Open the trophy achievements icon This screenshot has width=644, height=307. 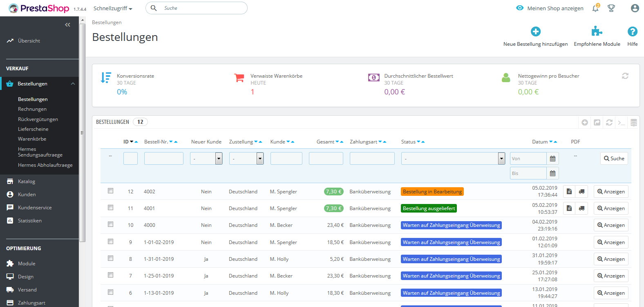coord(611,8)
